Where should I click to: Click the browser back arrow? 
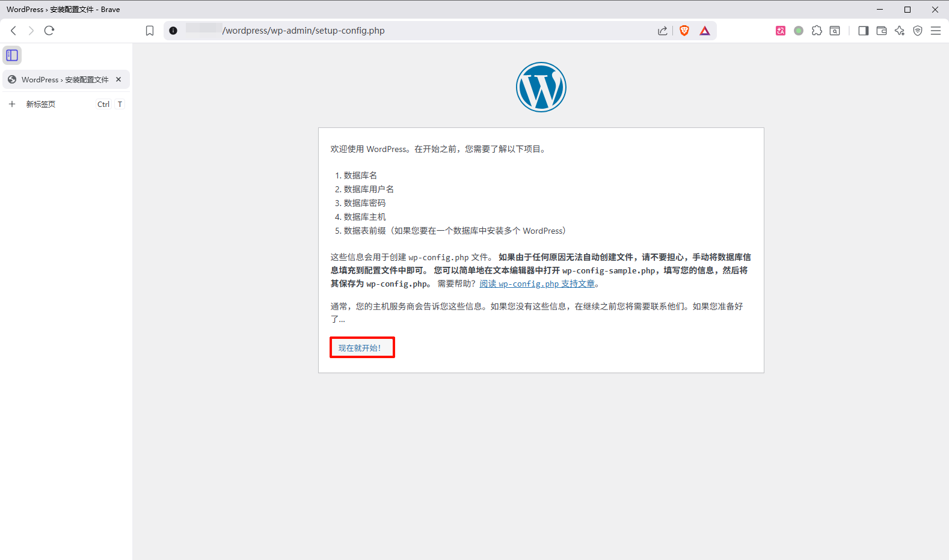[x=13, y=31]
